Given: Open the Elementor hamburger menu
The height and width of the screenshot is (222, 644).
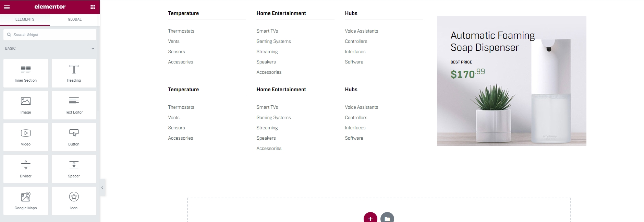Looking at the screenshot, I should click(7, 7).
